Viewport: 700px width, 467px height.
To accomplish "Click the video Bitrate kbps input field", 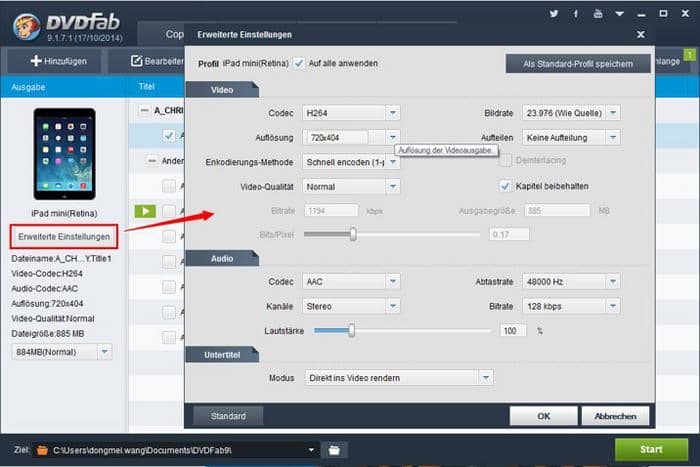I will pos(331,211).
